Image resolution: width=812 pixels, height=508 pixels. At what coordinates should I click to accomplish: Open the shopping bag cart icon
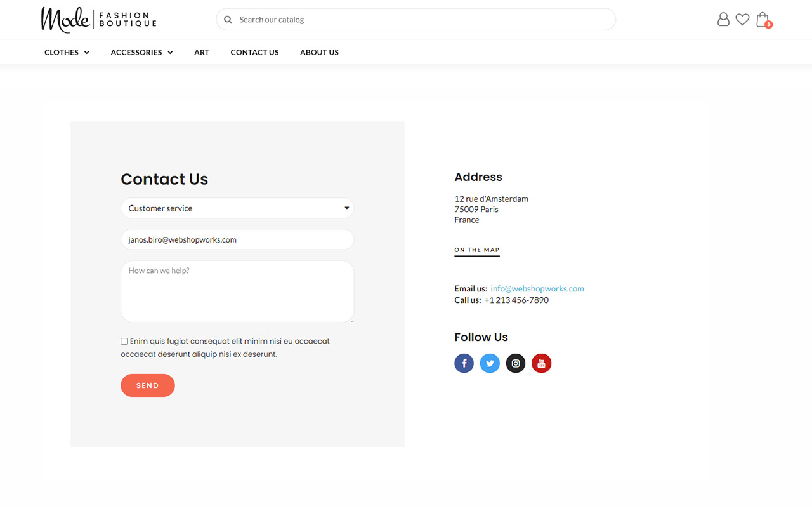pos(763,20)
